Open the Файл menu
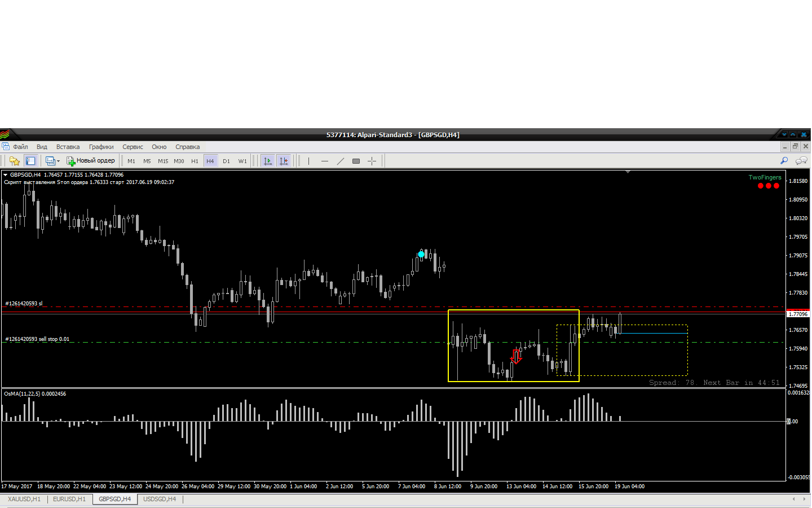 (x=21, y=147)
